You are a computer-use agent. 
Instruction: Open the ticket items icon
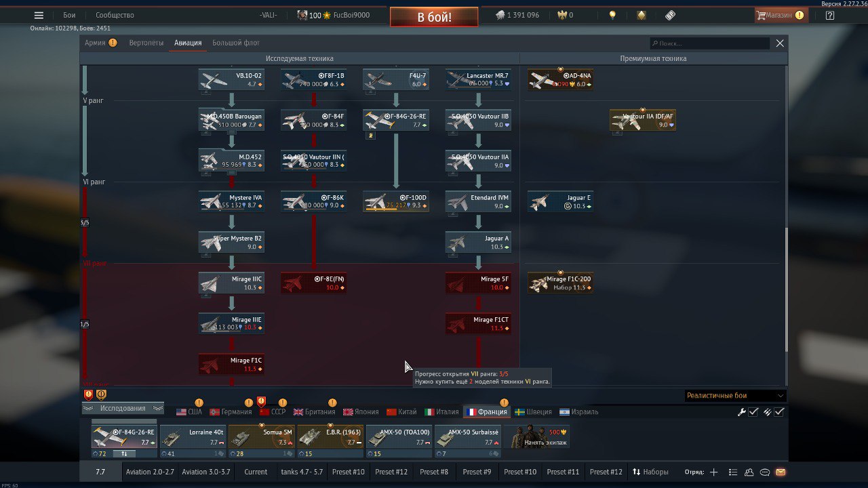pos(670,15)
